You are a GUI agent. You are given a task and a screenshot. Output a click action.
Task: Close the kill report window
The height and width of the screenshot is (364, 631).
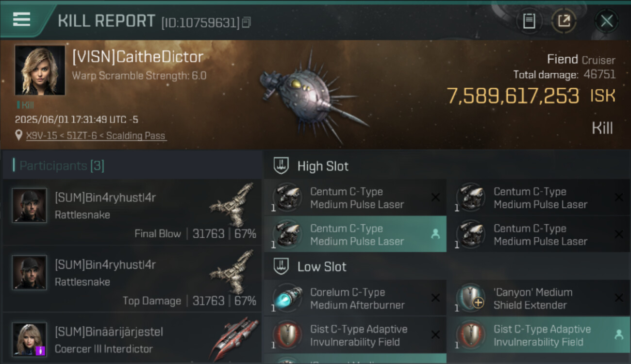point(606,21)
